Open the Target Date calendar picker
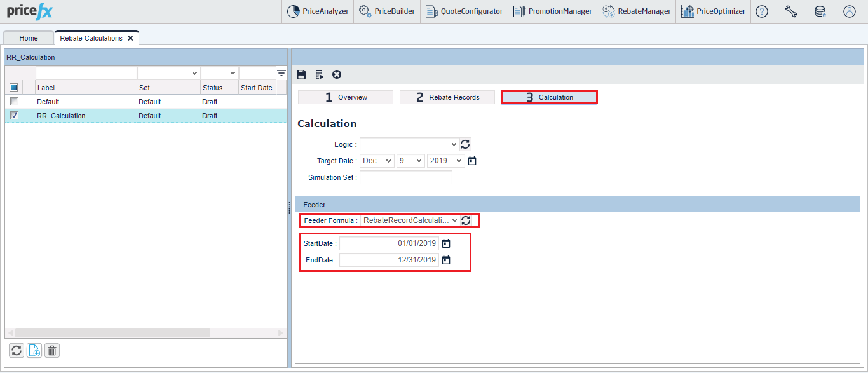 pos(472,161)
